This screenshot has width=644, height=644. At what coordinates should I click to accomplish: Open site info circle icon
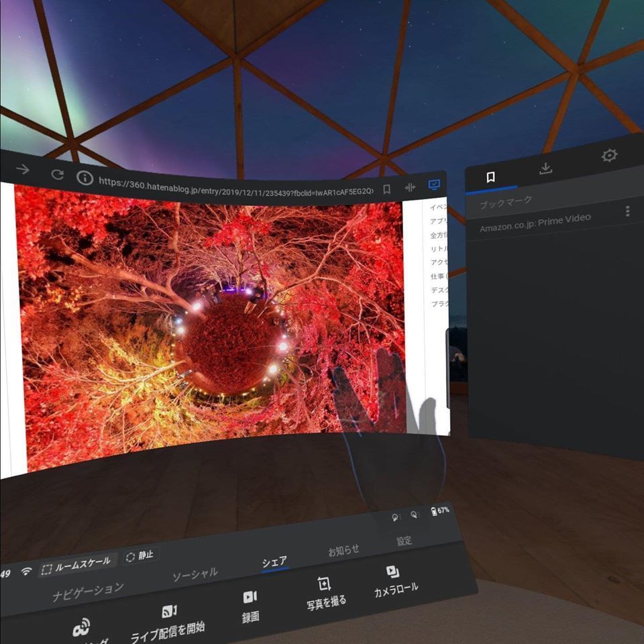point(85,178)
